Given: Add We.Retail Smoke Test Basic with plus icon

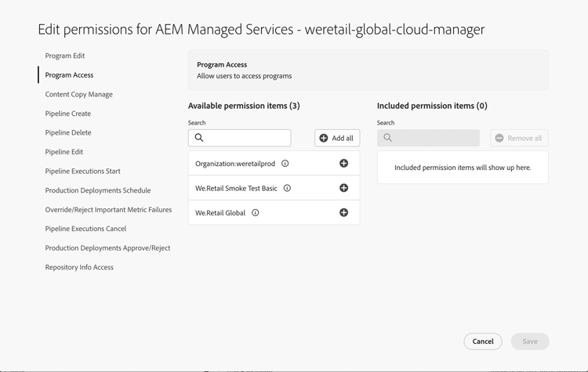Looking at the screenshot, I should click(x=343, y=188).
